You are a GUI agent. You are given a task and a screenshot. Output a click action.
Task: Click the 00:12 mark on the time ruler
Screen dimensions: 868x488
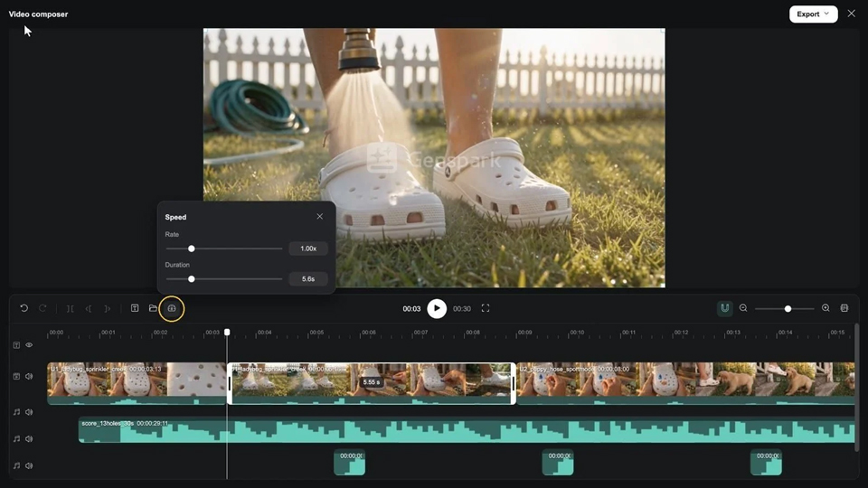coord(681,333)
